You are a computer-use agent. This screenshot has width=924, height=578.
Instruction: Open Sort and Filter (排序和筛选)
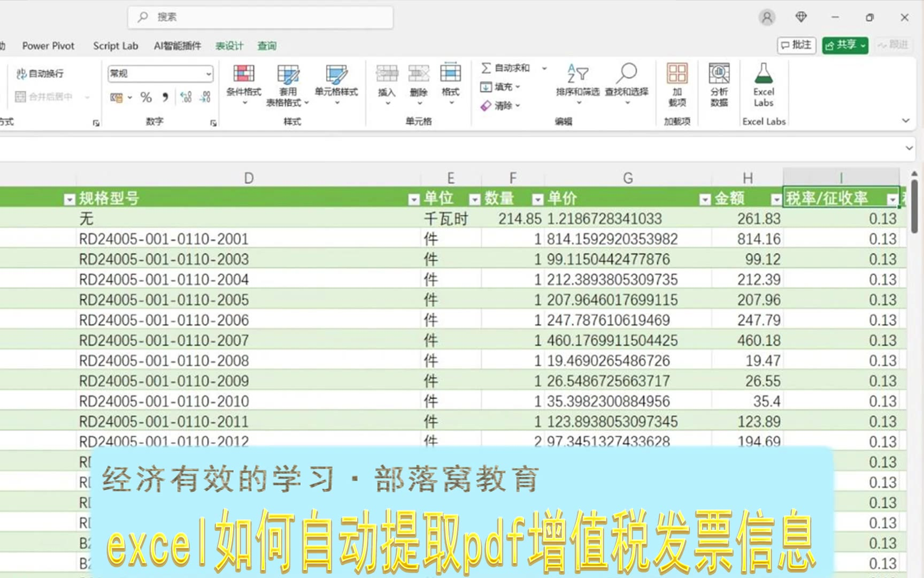tap(577, 80)
